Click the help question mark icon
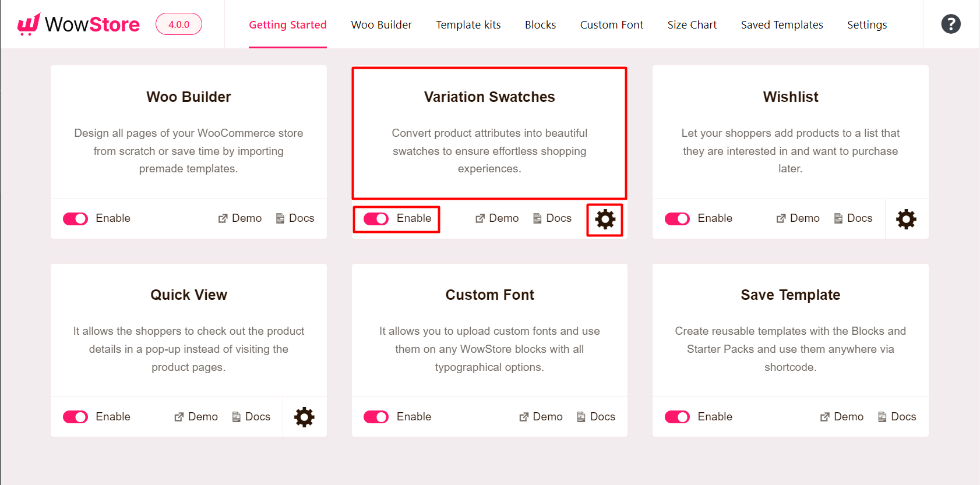The image size is (980, 485). coord(951,24)
